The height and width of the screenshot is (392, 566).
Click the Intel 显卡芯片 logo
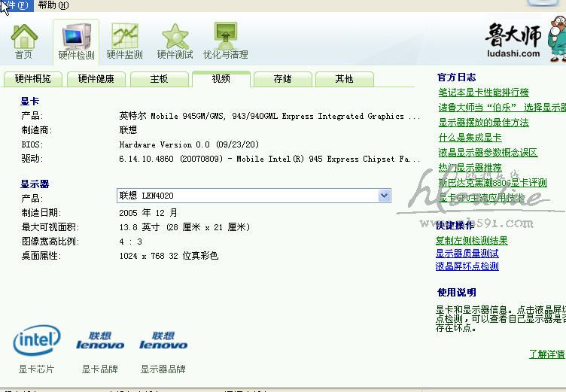click(x=37, y=342)
